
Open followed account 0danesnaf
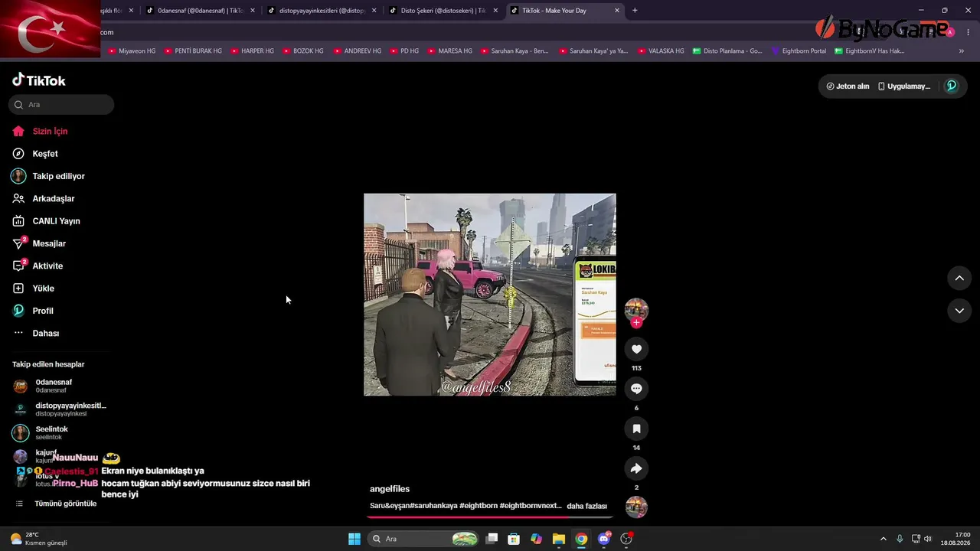click(x=54, y=386)
